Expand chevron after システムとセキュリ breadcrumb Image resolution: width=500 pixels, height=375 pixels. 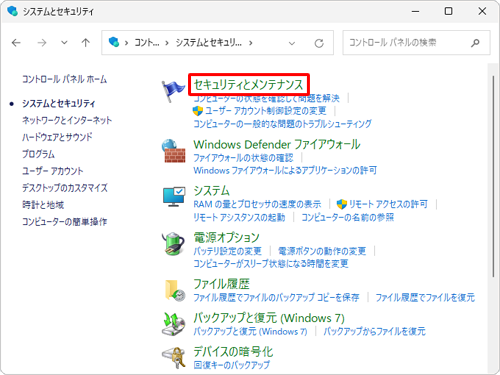pyautogui.click(x=250, y=43)
